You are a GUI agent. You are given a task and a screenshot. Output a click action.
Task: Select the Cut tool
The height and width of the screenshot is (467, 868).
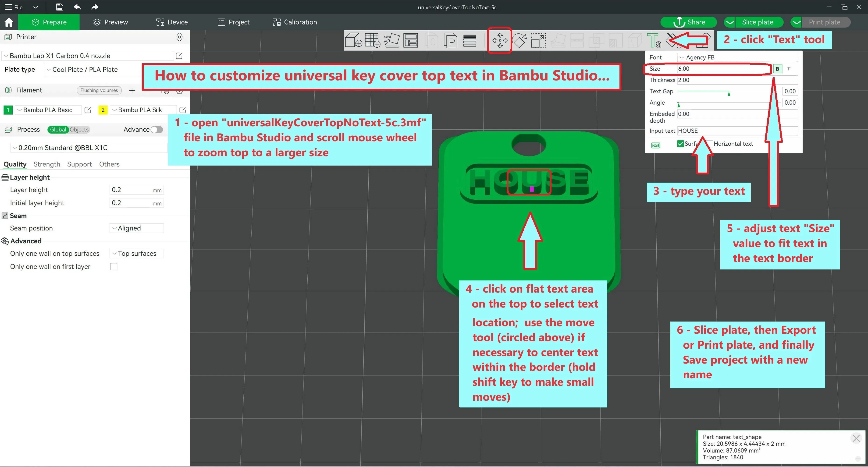577,40
